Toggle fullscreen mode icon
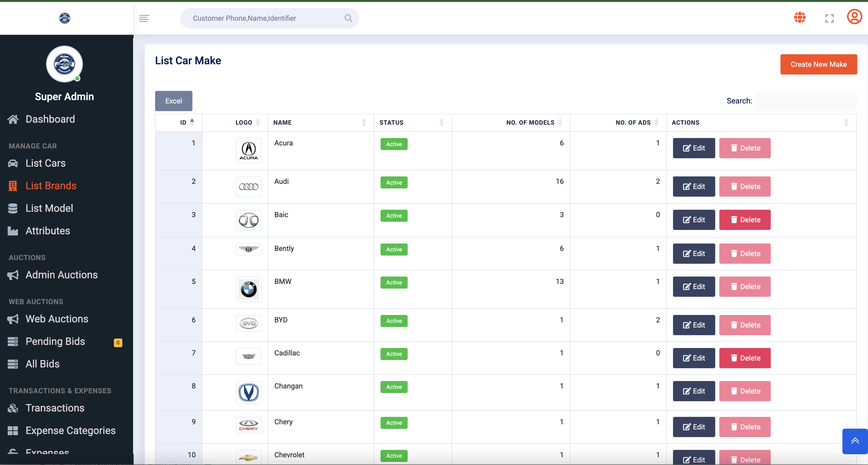This screenshot has width=868, height=465. click(x=830, y=18)
